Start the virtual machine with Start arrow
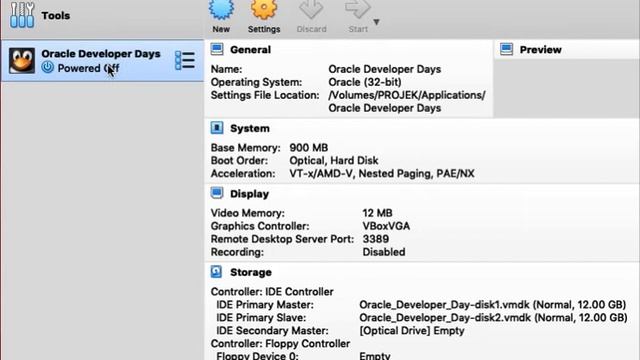This screenshot has width=640, height=360. tap(357, 9)
